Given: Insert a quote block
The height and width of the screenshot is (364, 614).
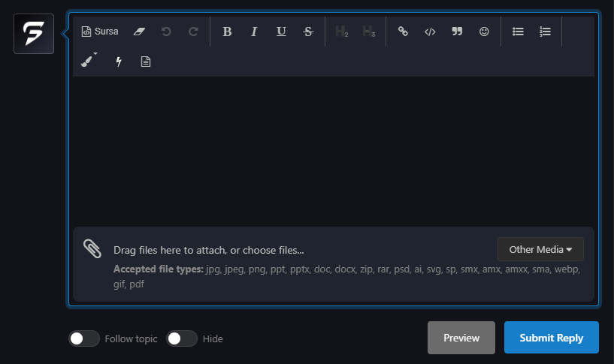Looking at the screenshot, I should click(457, 32).
